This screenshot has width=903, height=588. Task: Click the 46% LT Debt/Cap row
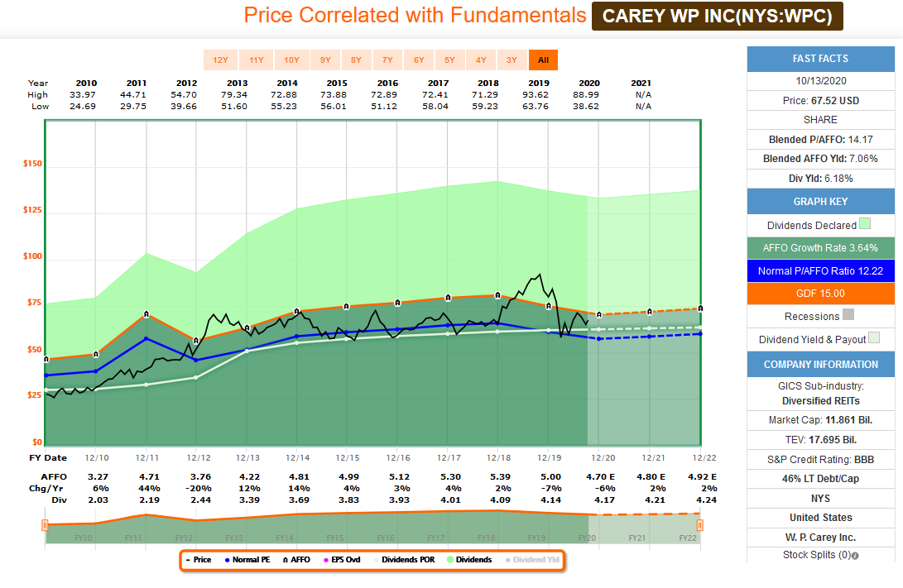click(821, 479)
